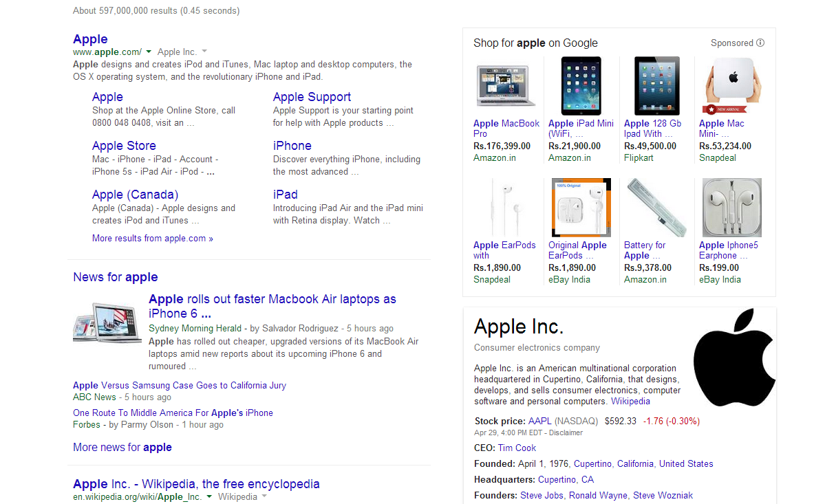This screenshot has height=504, width=836.
Task: Open the green arrow beside en.wikipedia.org/wiki/Apple_Inc.
Action: pos(209,497)
